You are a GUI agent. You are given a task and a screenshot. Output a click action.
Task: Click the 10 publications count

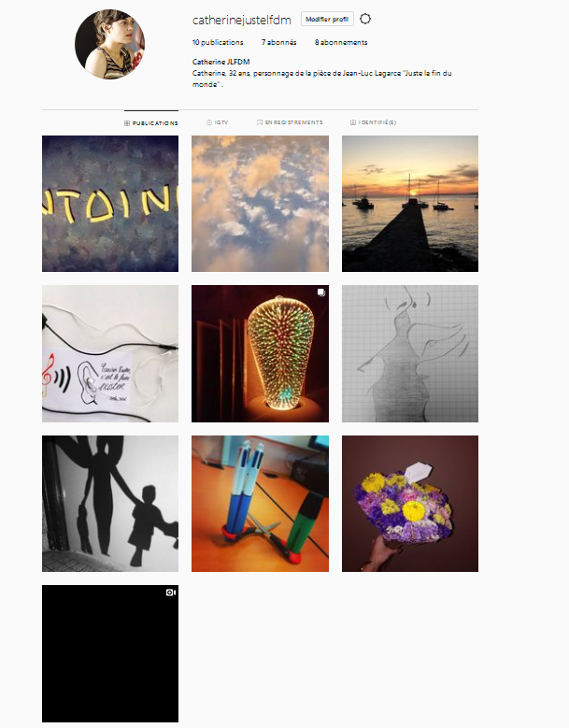(x=218, y=42)
